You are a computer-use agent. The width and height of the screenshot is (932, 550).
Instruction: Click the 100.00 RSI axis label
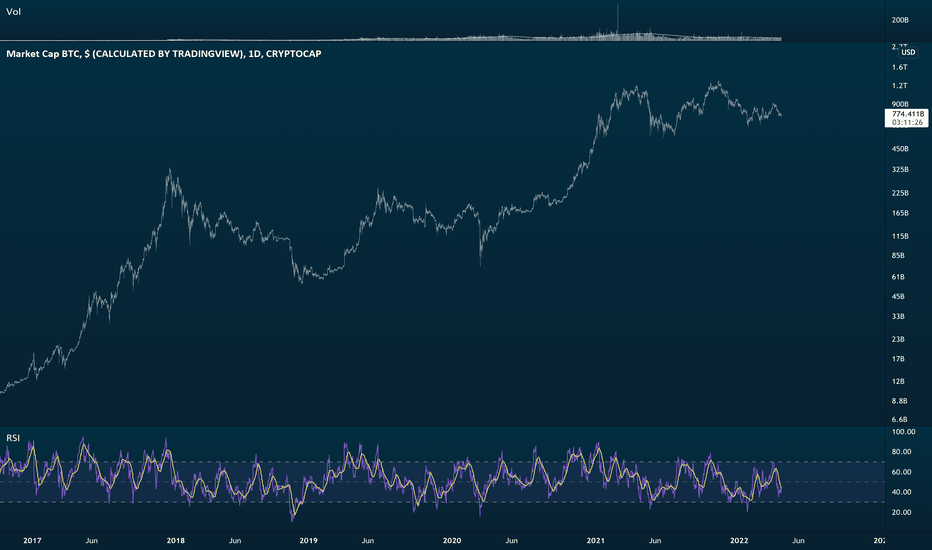(x=903, y=432)
